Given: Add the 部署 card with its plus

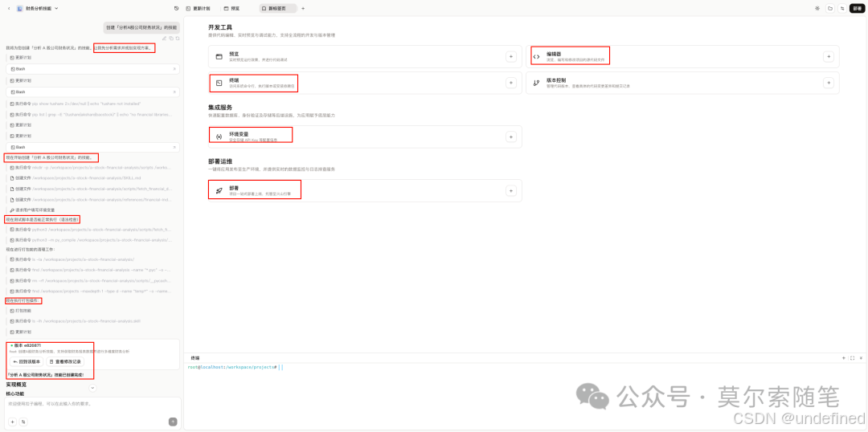Looking at the screenshot, I should click(x=511, y=190).
